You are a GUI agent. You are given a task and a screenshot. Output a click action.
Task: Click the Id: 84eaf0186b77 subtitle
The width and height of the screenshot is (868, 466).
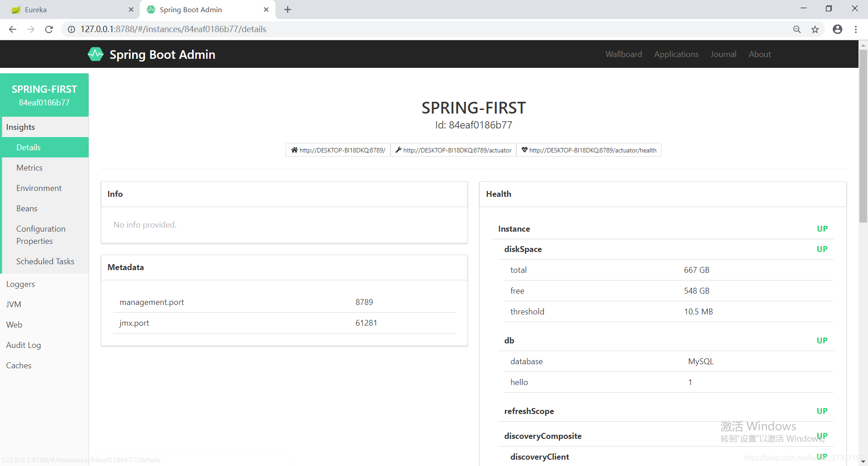[x=474, y=125]
